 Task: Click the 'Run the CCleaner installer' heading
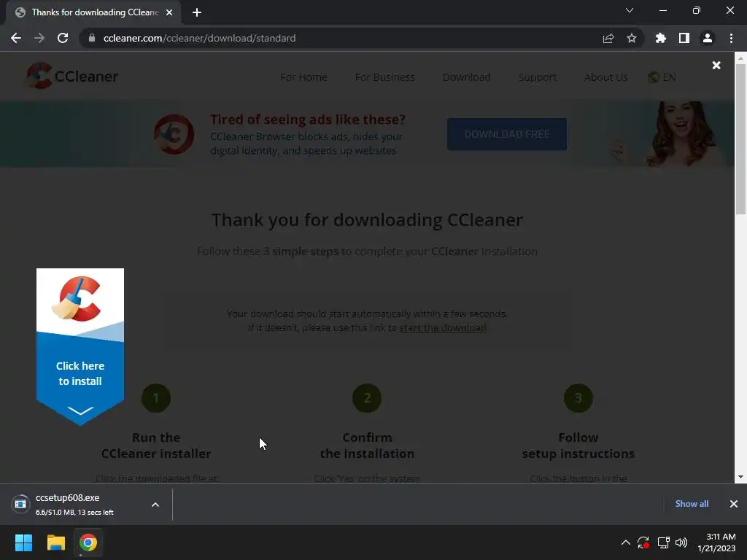(x=156, y=446)
